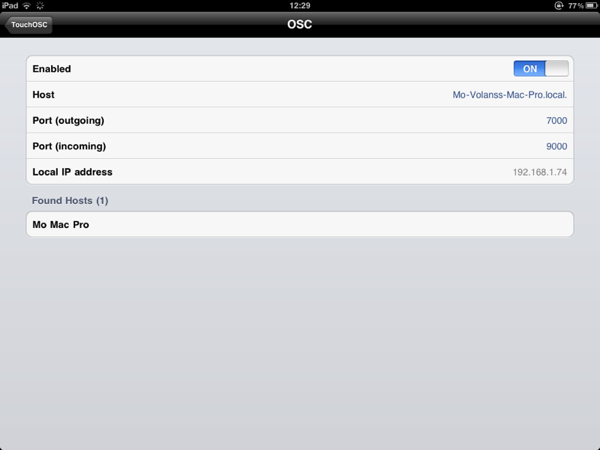Viewport: 600px width, 450px height.
Task: Tap the iPad carrier label
Action: 10,5
